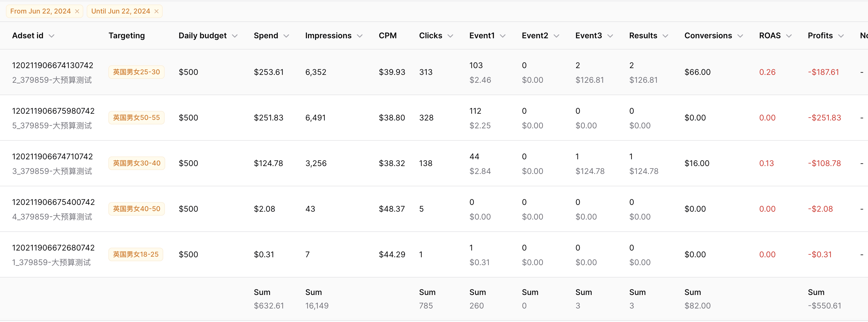Click the 英国男女50-55 targeting tag
Screen dimensions: 868x322
pos(136,118)
